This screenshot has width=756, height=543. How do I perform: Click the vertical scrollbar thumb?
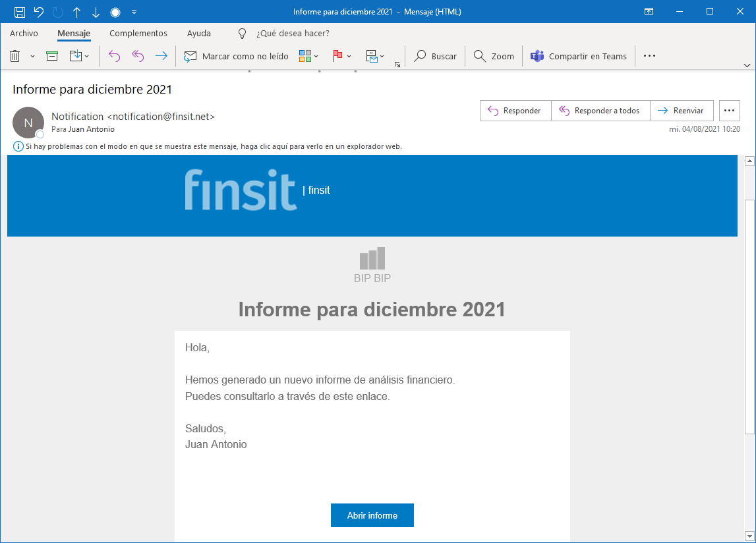(x=749, y=316)
